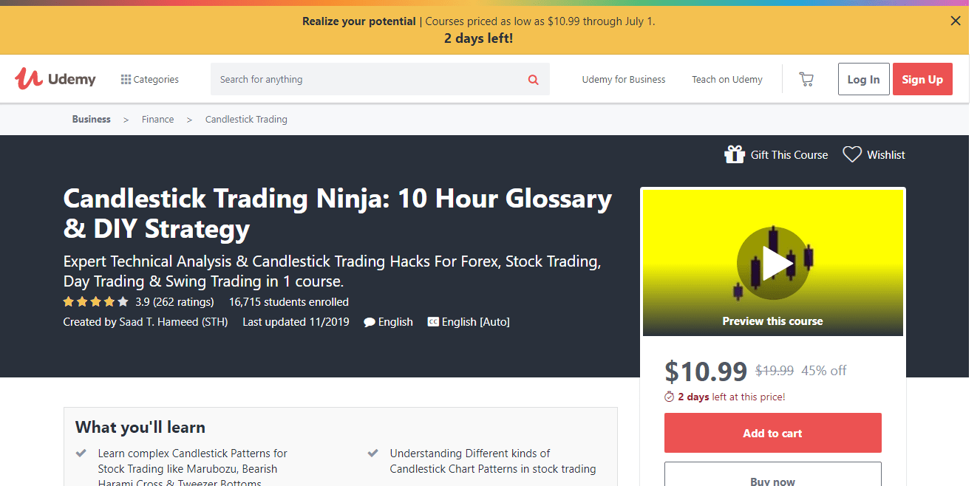Click the closed captions icon
980x486 pixels.
[x=433, y=322]
